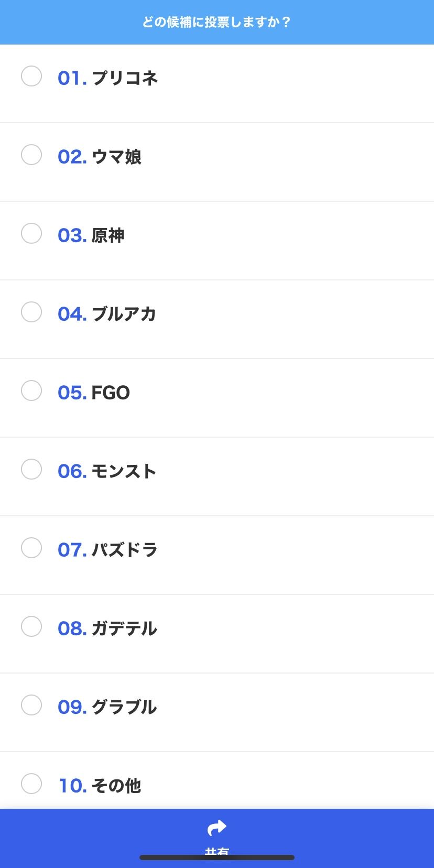Select the radio button for 02. ウマ娘
The width and height of the screenshot is (434, 868).
(31, 155)
